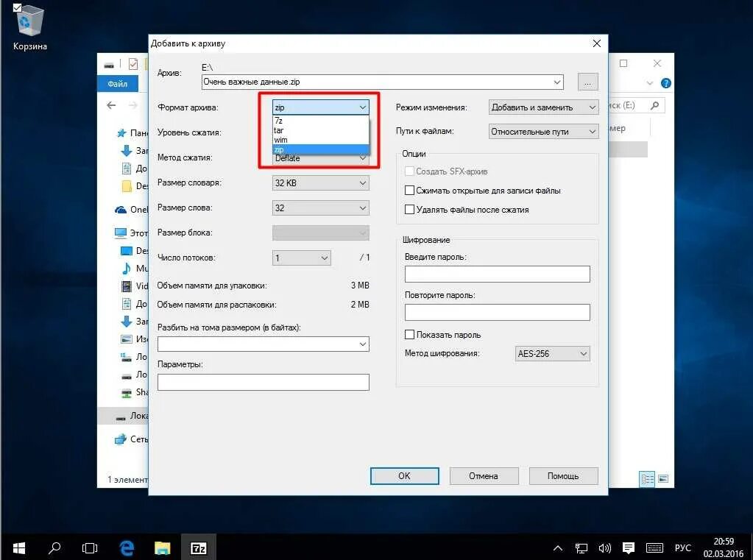Switch to 7-Zip taskbar icon
753x560 pixels.
click(199, 547)
